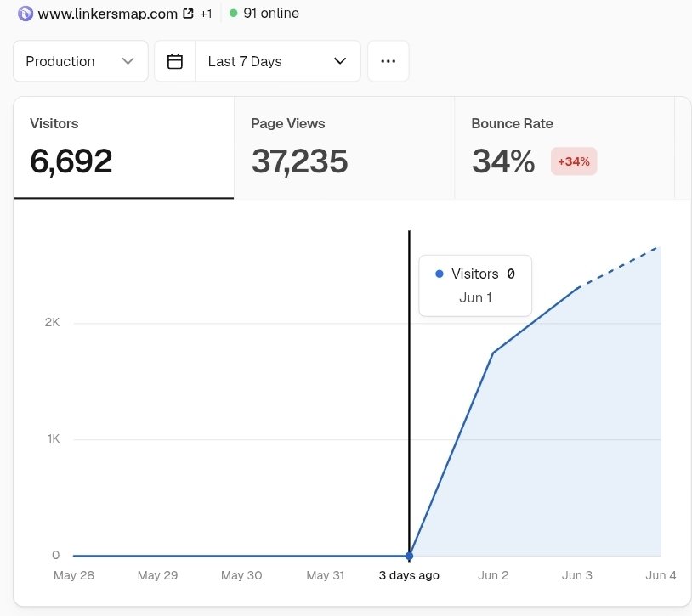This screenshot has height=616, width=692.
Task: Click the Jun 1 data point on chart
Action: click(409, 556)
